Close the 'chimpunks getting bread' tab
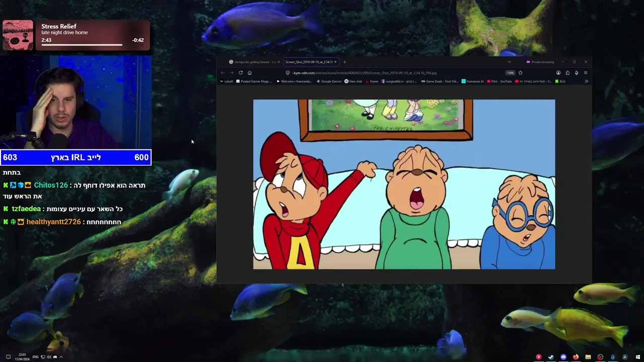The width and height of the screenshot is (644, 362). (x=279, y=62)
